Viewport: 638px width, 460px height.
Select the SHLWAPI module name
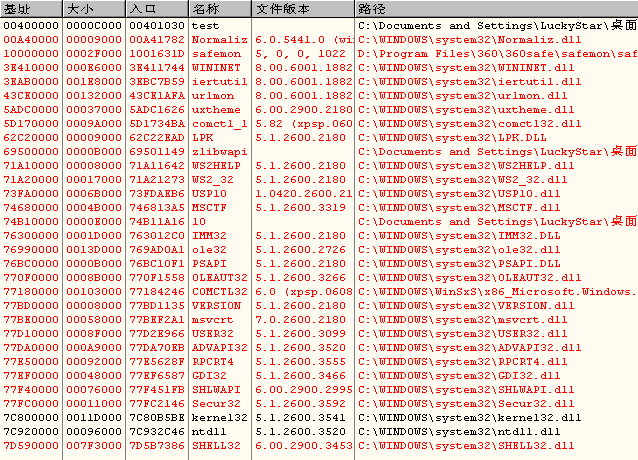click(x=216, y=390)
